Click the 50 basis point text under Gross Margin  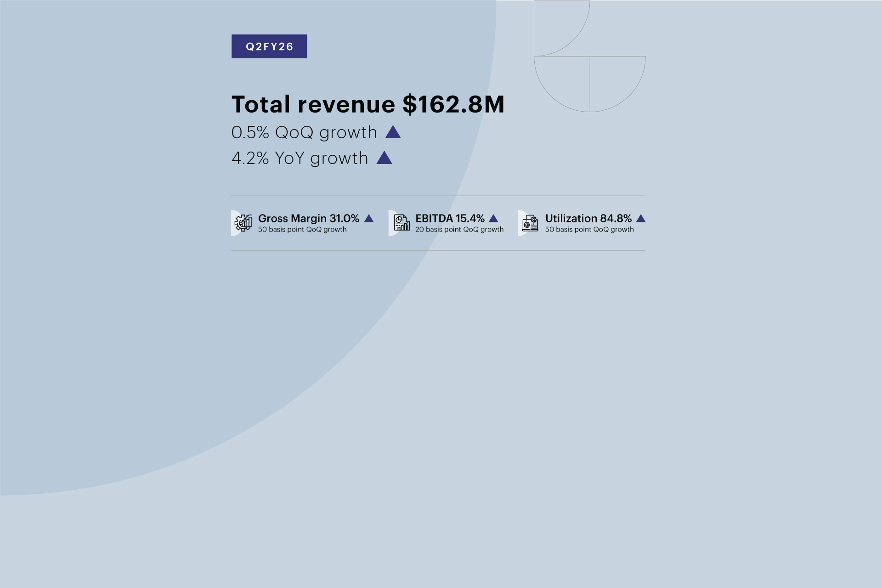point(302,229)
